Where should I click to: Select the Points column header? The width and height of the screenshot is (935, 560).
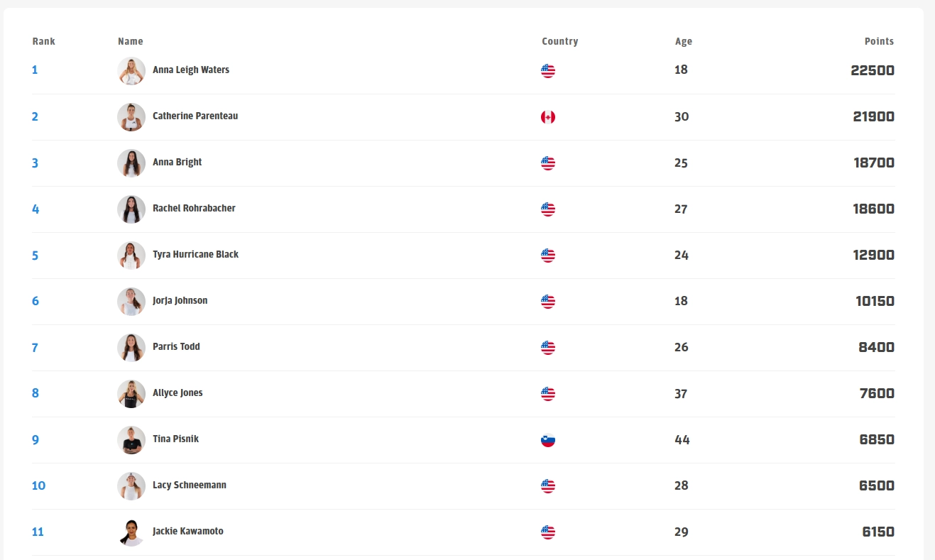pyautogui.click(x=879, y=41)
